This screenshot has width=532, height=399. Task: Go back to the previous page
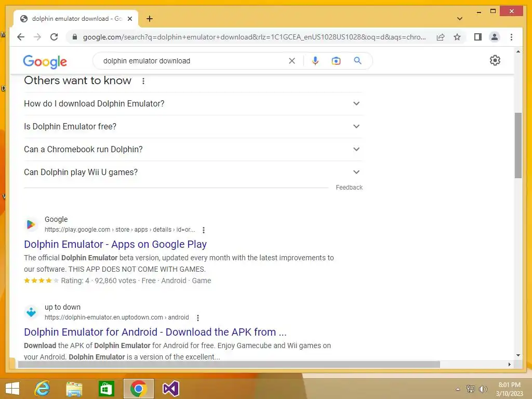[21, 37]
